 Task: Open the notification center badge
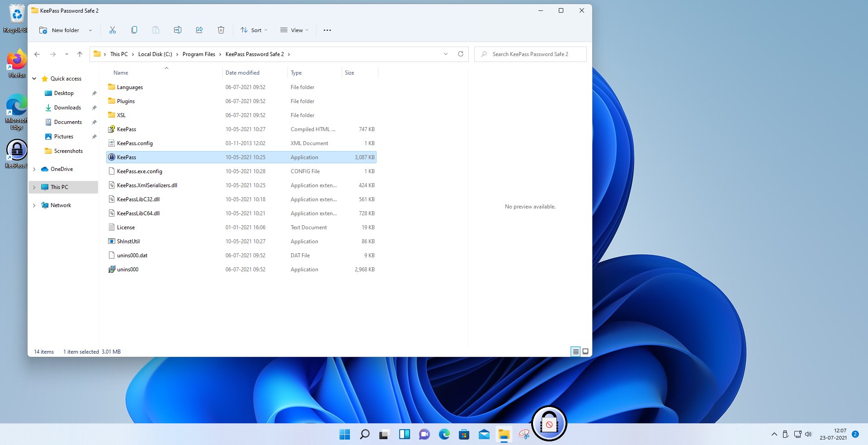[855, 434]
